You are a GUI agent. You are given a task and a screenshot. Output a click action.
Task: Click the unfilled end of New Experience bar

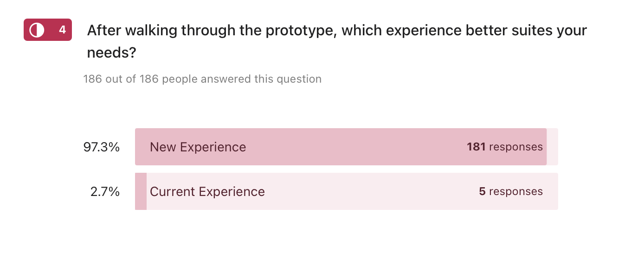pos(552,147)
